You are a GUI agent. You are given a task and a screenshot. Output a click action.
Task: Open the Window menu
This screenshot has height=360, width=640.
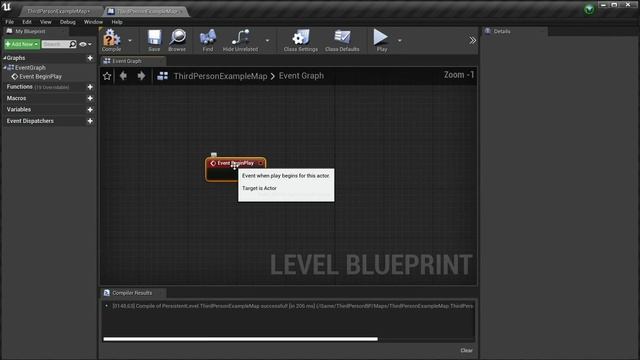click(x=93, y=22)
